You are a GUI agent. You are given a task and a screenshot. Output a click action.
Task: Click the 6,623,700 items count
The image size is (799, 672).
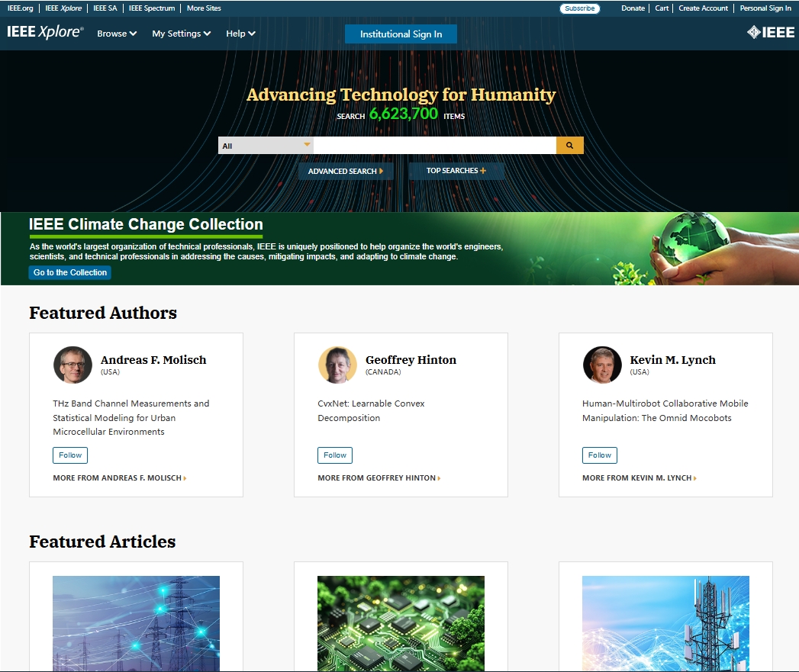403,113
